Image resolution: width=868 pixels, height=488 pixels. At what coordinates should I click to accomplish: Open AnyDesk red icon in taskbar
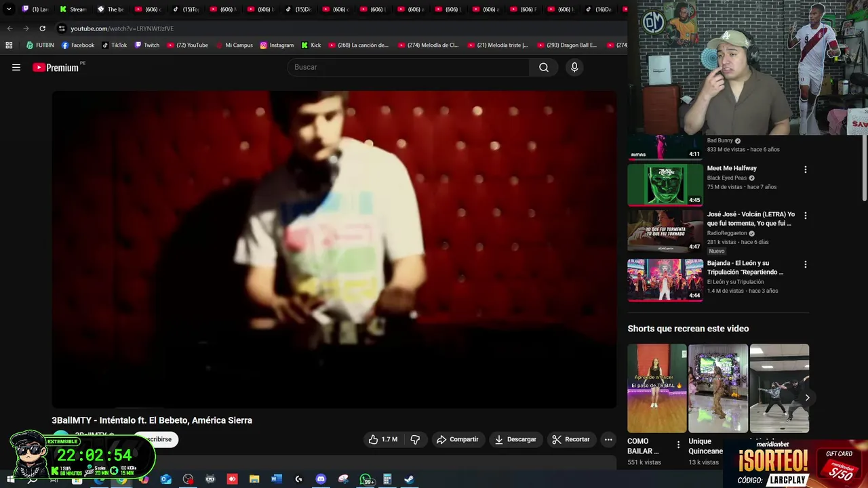click(232, 479)
